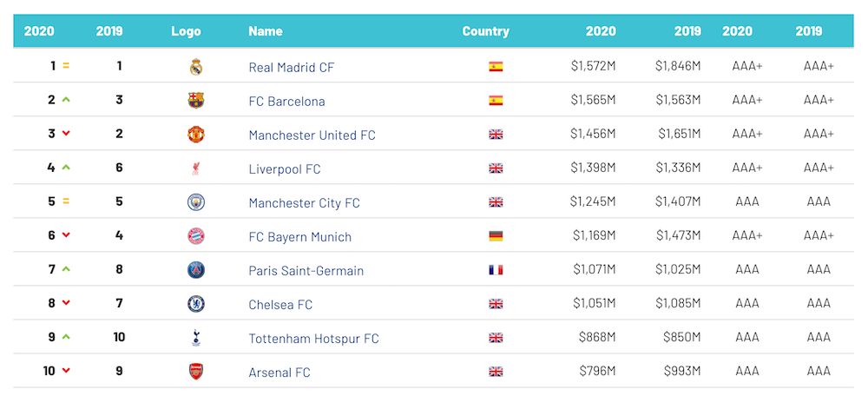868x396 pixels.
Task: Click the Tottenham Hotspur cockerel logo
Action: point(196,338)
